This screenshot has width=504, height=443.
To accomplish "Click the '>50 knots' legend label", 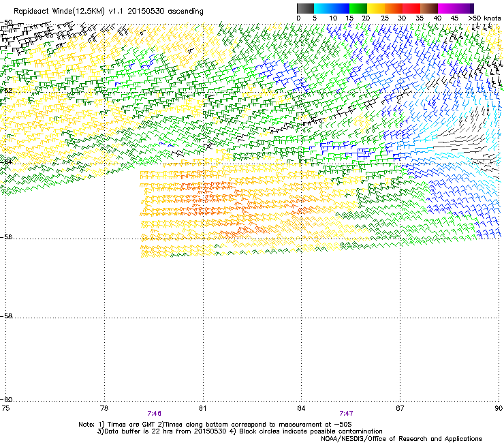I will point(484,18).
